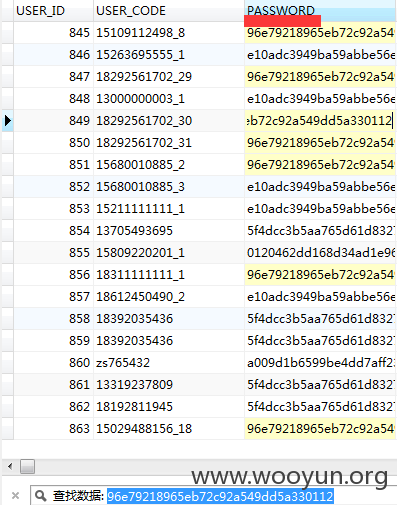Screen dimensions: 397x505
Task: Select USER_CODE cell 18292561702_29
Action: (x=169, y=77)
